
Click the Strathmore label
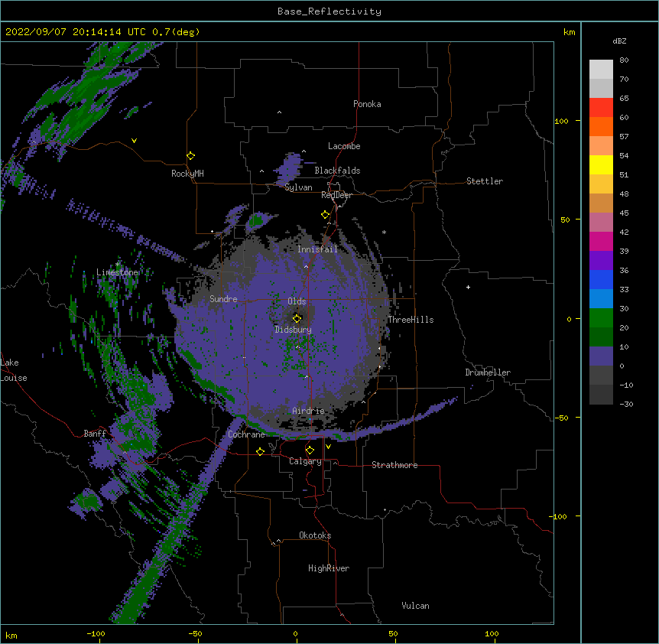click(394, 465)
